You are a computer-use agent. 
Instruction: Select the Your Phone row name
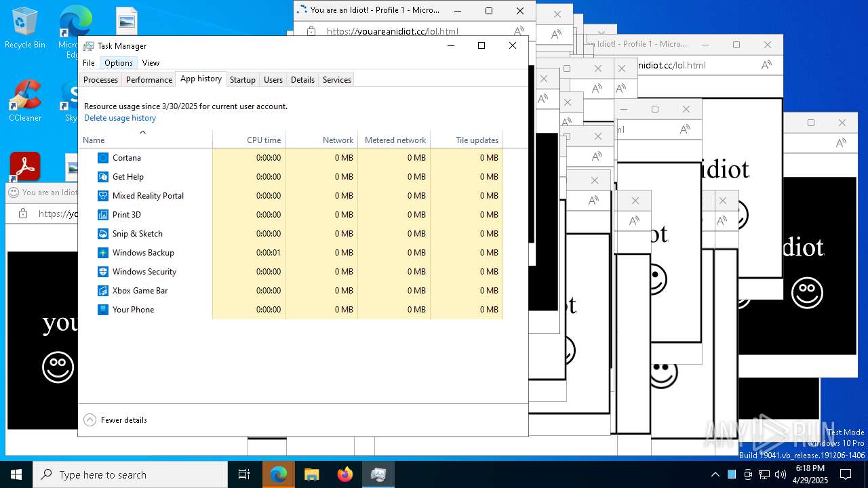(133, 310)
